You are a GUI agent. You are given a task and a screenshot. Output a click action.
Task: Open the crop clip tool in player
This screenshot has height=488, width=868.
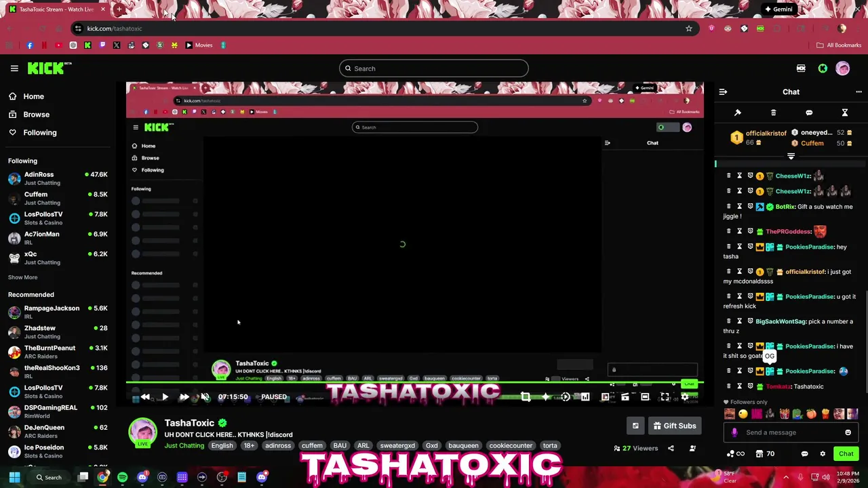tap(526, 397)
